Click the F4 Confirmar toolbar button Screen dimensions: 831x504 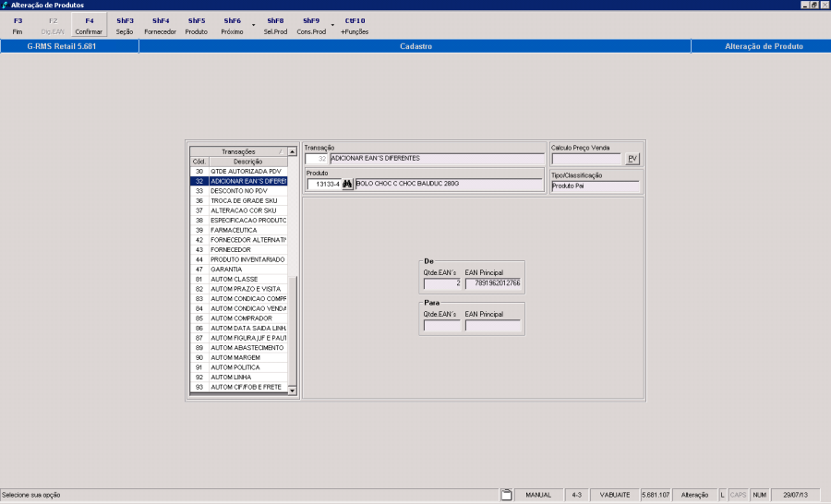89,26
